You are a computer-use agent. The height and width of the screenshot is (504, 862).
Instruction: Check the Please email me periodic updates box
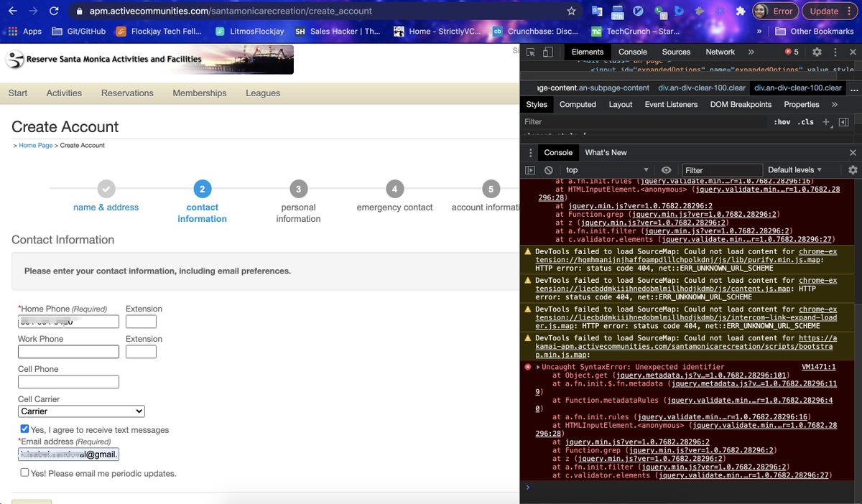[x=24, y=472]
